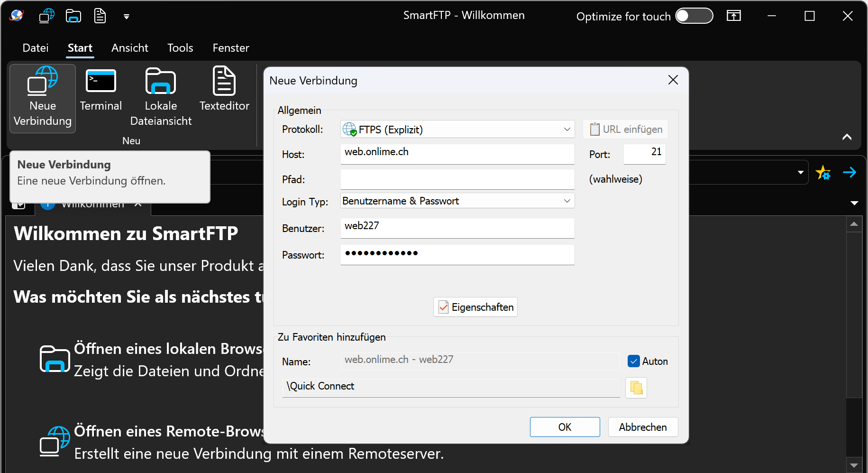Close the Neue Verbindung dialog

point(673,80)
